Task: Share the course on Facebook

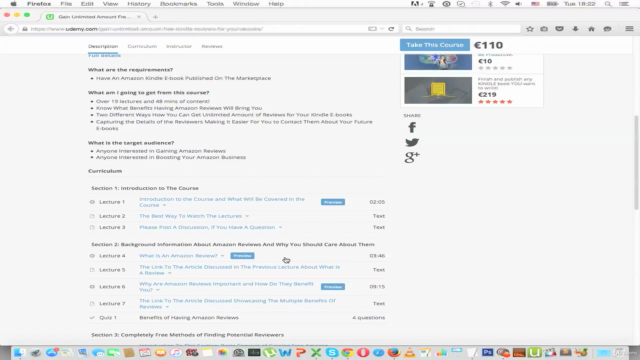Action: [x=412, y=128]
